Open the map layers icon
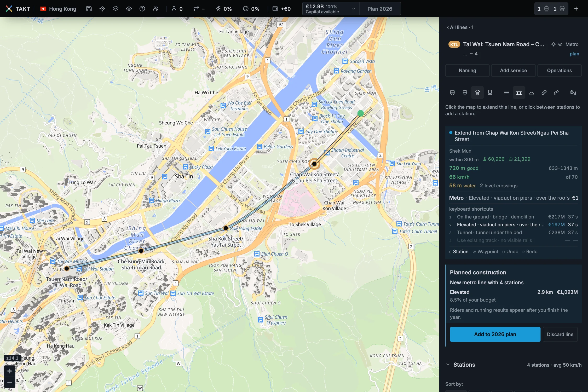The height and width of the screenshot is (392, 588). [x=116, y=9]
